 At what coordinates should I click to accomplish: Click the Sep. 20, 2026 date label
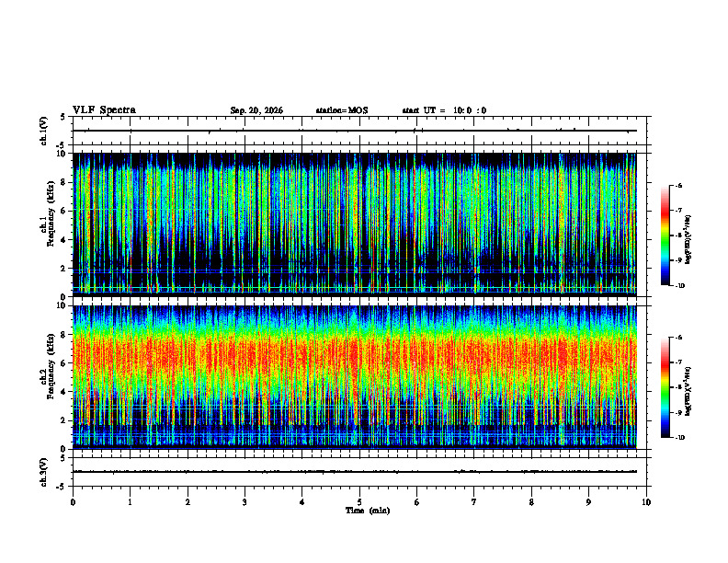pos(256,110)
